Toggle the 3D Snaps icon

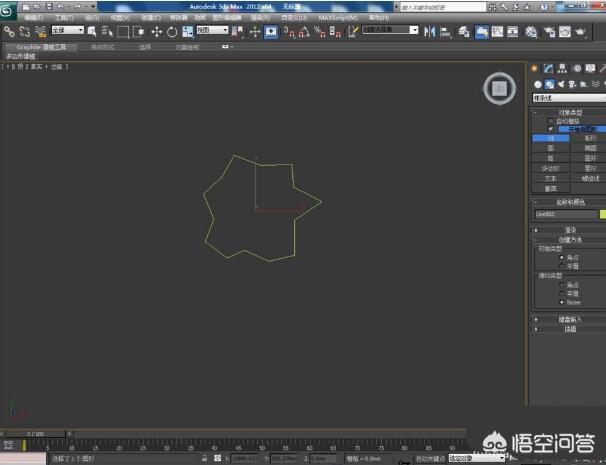pyautogui.click(x=288, y=32)
